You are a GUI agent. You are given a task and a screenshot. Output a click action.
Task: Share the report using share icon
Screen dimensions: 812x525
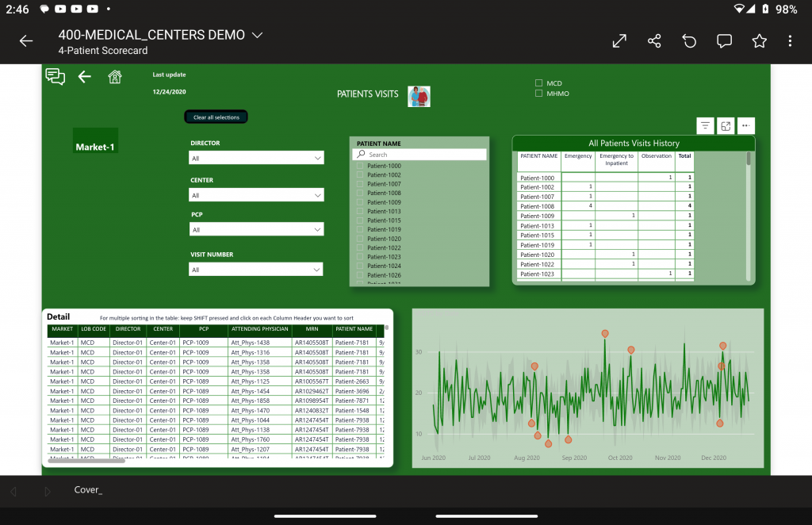pos(654,41)
